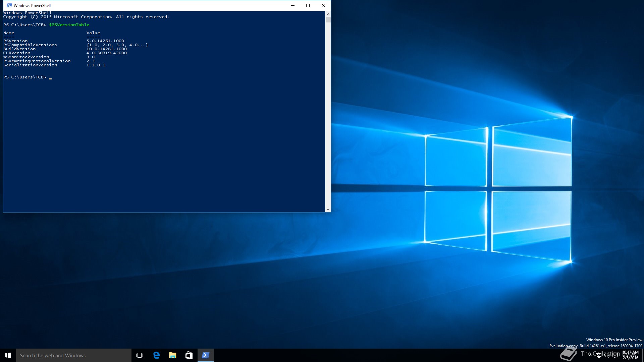Open the volume control tray icon
Viewport: 644px width, 362px height.
[x=606, y=356]
